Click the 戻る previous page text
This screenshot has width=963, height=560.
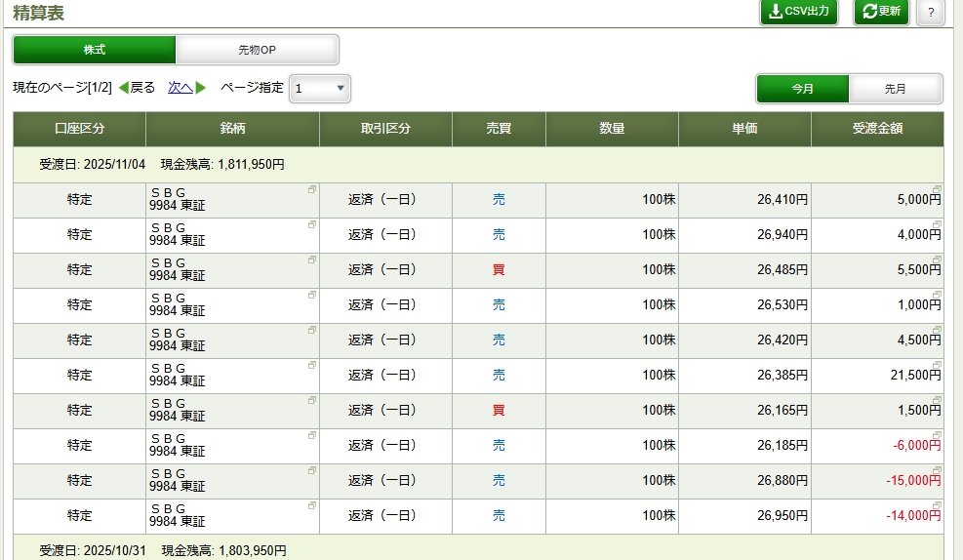click(x=142, y=88)
